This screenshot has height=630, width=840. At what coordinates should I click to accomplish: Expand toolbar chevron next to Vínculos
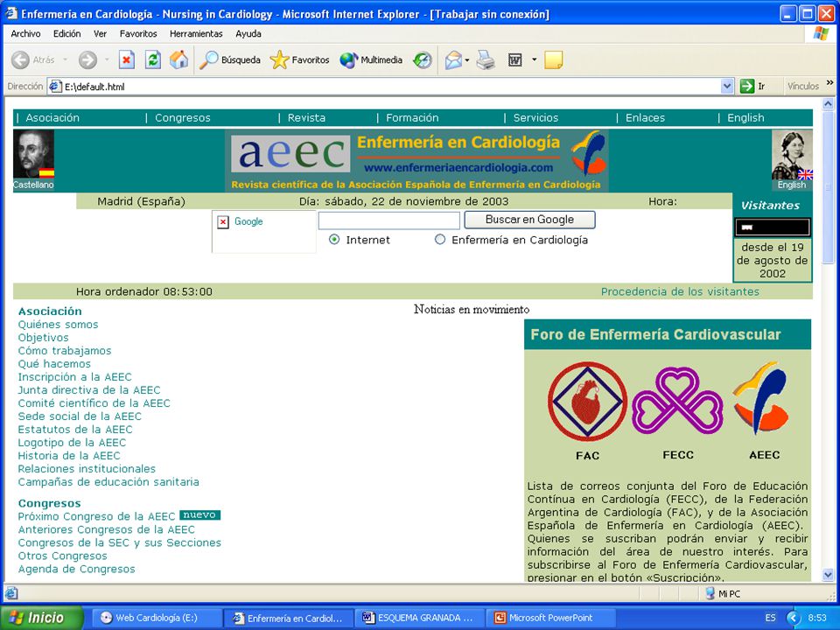click(x=829, y=83)
